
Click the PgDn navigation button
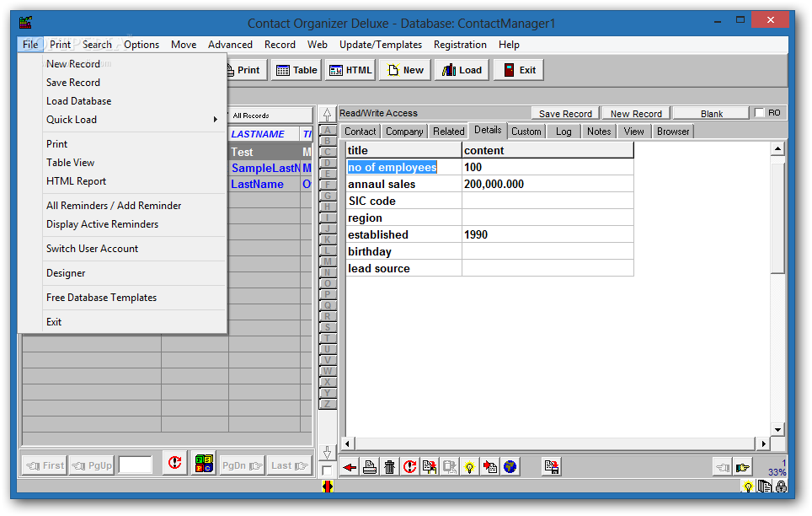pyautogui.click(x=242, y=465)
